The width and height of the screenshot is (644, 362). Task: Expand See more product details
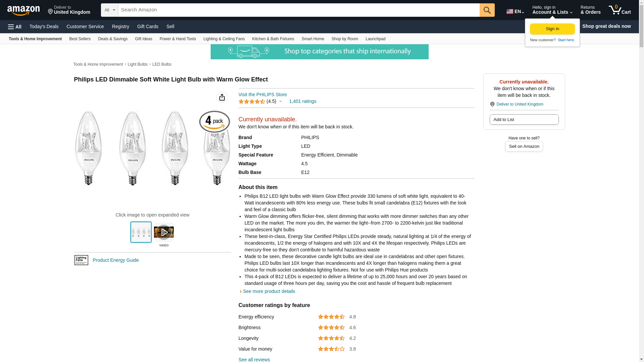point(269,291)
